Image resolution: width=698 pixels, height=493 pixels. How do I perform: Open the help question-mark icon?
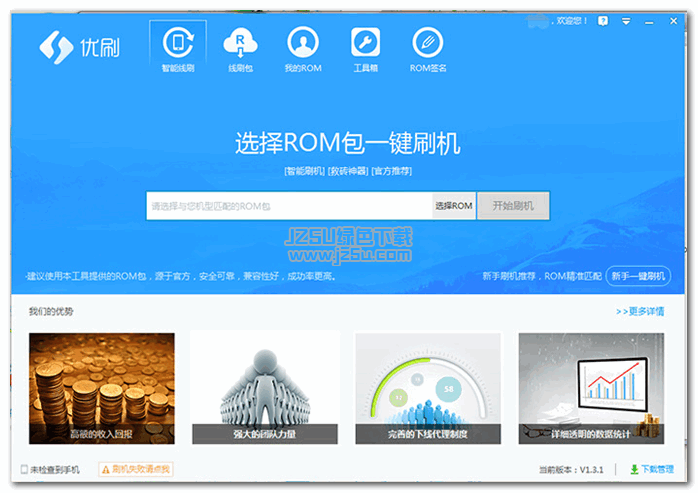(603, 21)
